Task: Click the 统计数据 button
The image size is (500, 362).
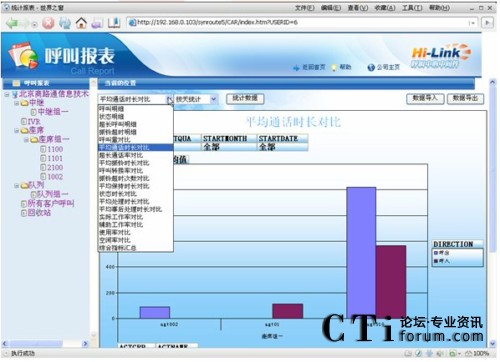Action: (245, 98)
